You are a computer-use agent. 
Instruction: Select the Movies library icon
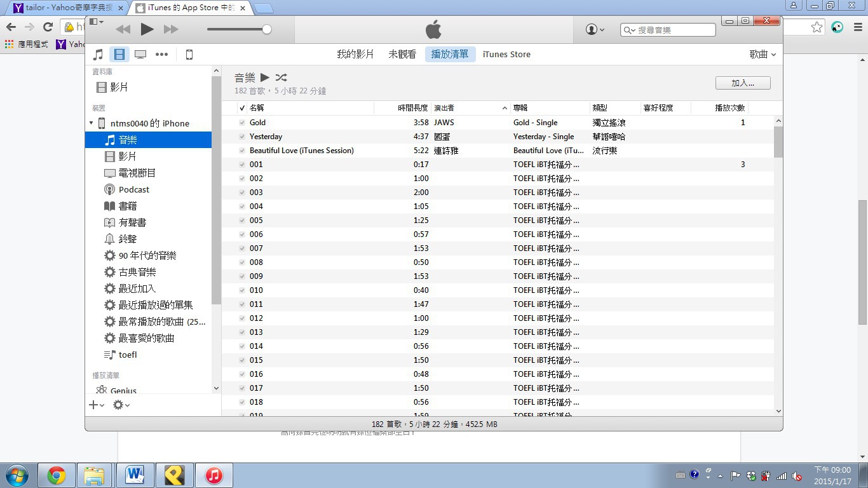point(119,54)
